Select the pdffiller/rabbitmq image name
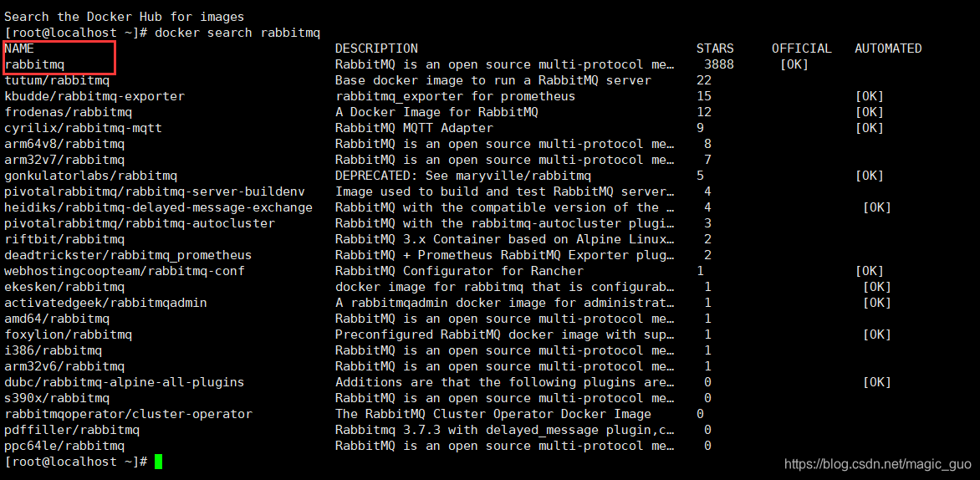The width and height of the screenshot is (980, 480). pyautogui.click(x=72, y=430)
